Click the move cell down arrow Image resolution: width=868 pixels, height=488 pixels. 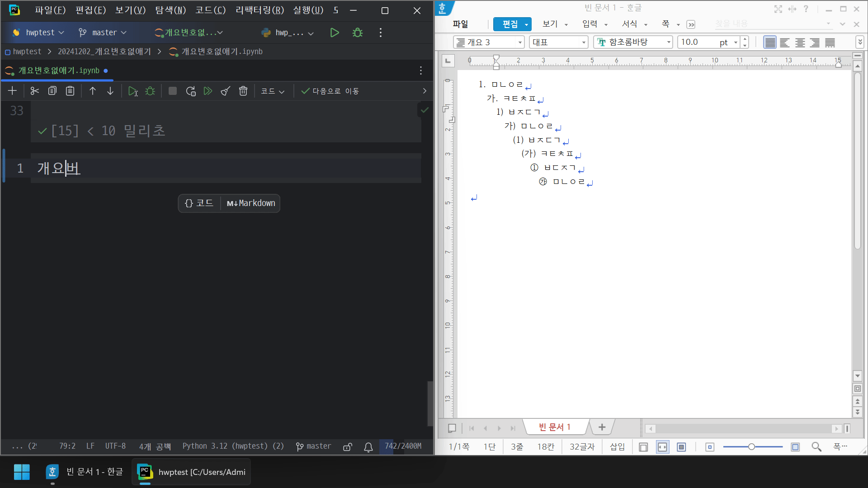[110, 90]
